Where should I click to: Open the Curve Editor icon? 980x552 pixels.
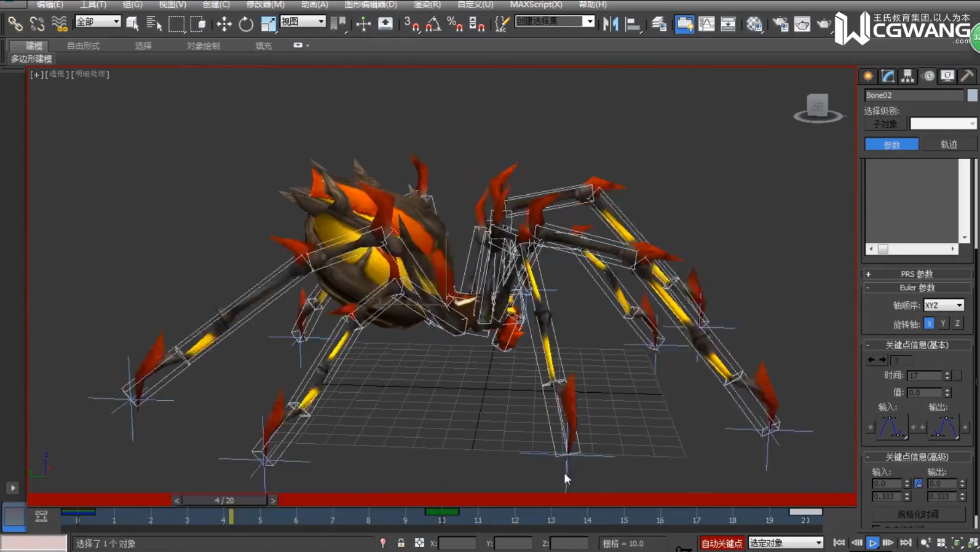point(706,24)
